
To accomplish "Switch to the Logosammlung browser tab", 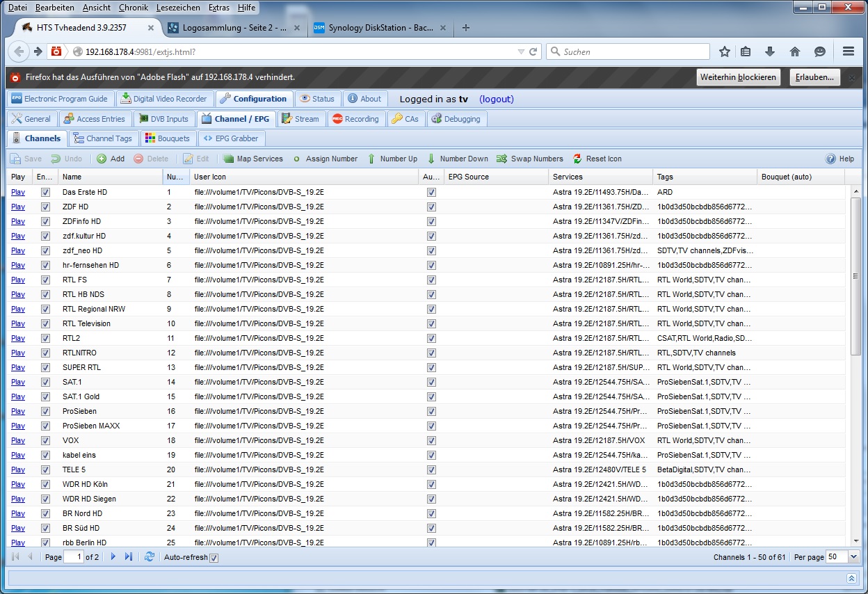I will pyautogui.click(x=234, y=28).
